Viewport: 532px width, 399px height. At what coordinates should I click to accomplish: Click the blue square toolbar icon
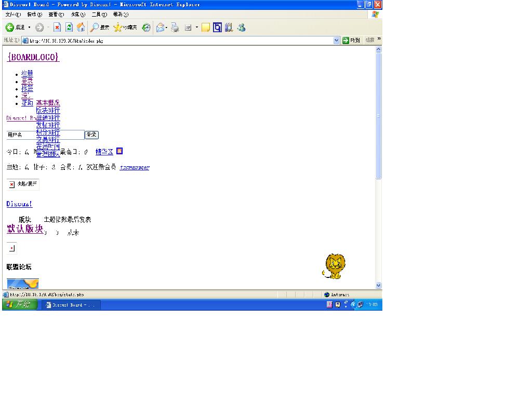(x=217, y=28)
